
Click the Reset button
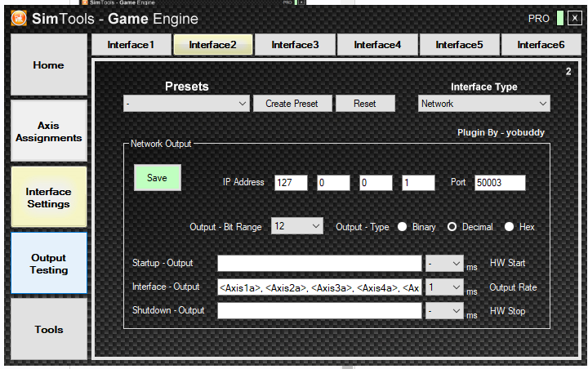[364, 104]
